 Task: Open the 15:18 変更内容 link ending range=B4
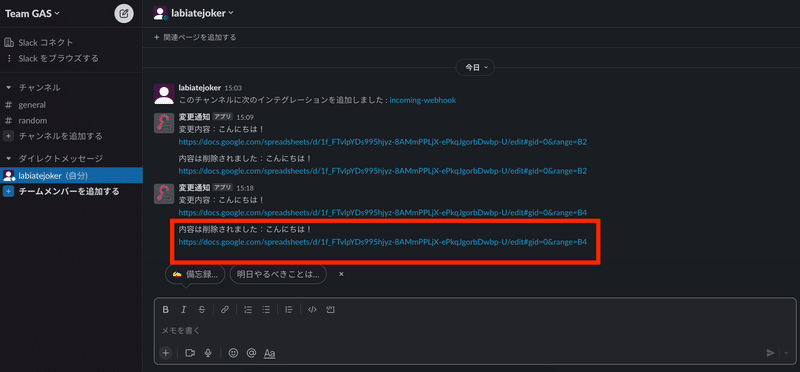click(x=383, y=212)
